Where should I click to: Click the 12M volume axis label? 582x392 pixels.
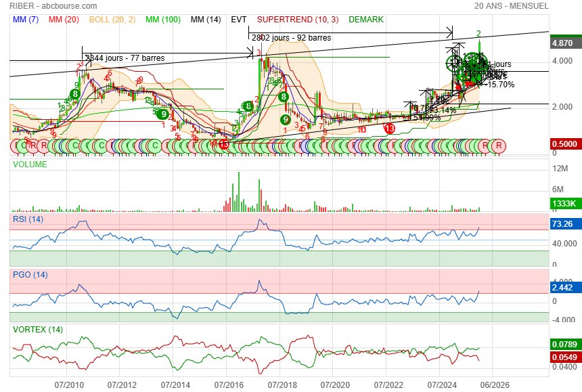(560, 169)
